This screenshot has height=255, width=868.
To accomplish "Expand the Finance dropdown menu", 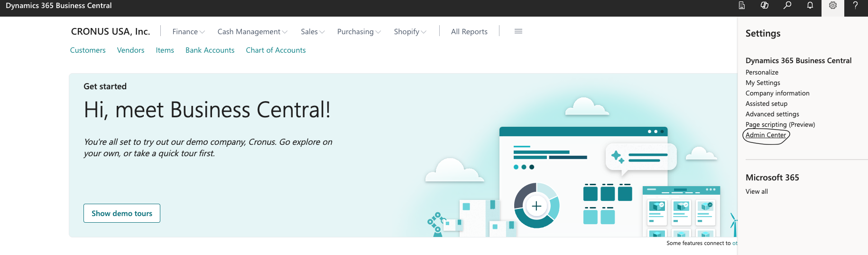I will click(188, 32).
